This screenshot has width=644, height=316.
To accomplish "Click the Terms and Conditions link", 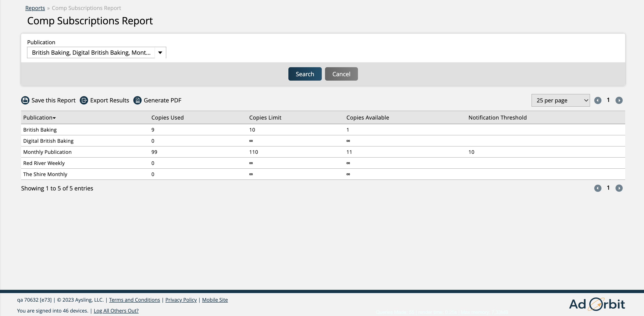I will [x=134, y=299].
